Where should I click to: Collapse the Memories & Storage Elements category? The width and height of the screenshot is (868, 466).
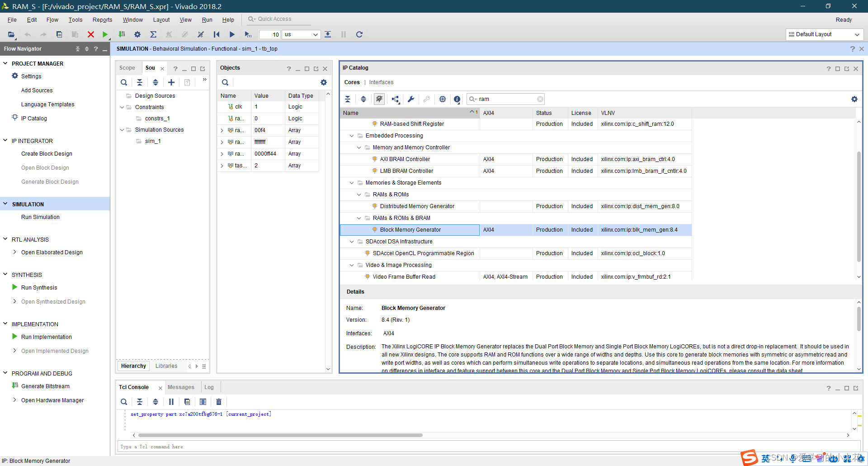pos(352,183)
